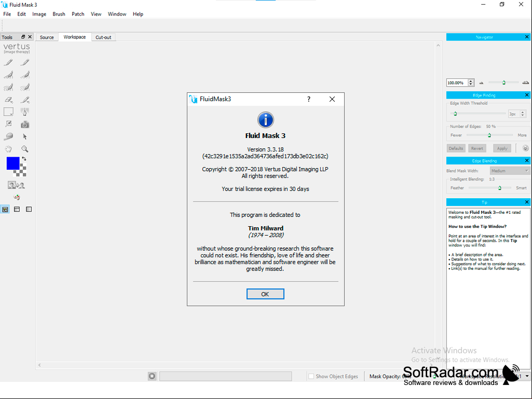Click the Navigator zoom slider handle
This screenshot has width=532, height=399.
tap(504, 82)
